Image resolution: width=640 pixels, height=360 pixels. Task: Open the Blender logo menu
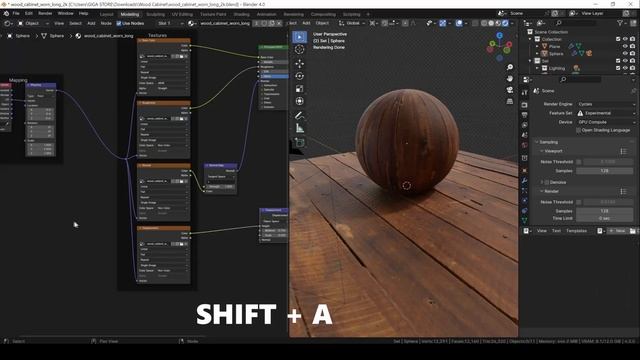click(6, 13)
